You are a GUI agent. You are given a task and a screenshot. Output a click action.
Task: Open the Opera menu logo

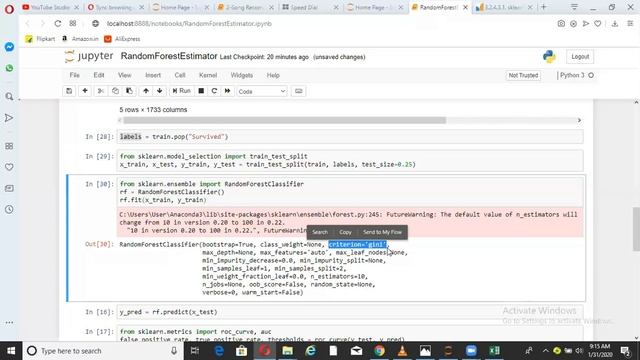(9, 9)
